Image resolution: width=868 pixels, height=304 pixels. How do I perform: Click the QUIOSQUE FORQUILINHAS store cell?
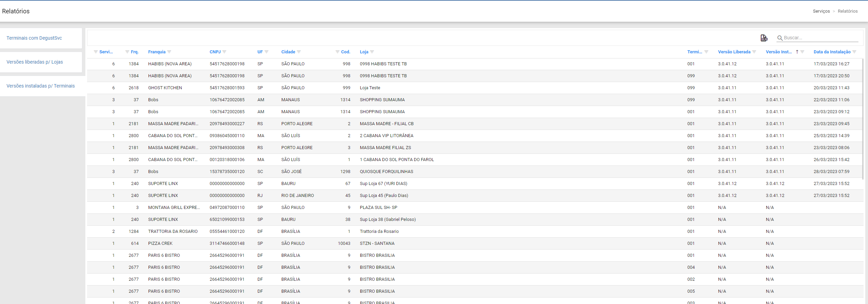[x=387, y=172]
